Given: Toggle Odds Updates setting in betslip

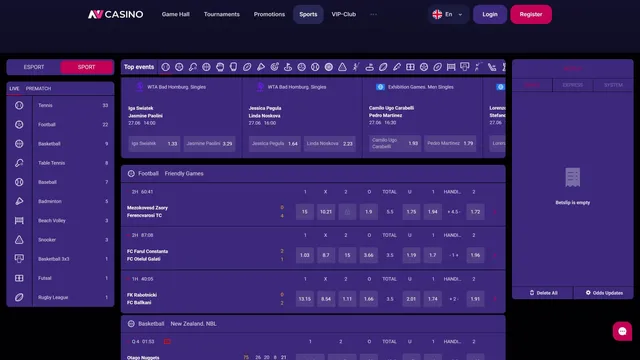Looking at the screenshot, I should (604, 293).
